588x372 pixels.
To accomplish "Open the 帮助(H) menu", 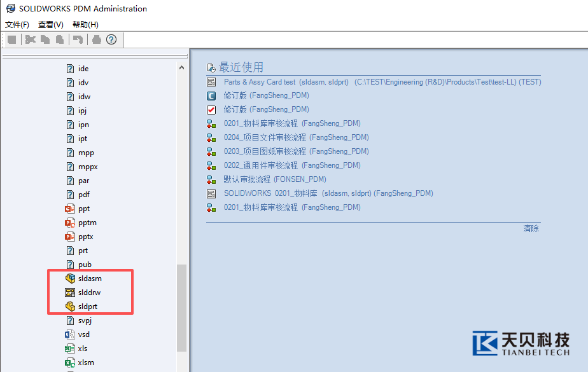I will (x=85, y=25).
